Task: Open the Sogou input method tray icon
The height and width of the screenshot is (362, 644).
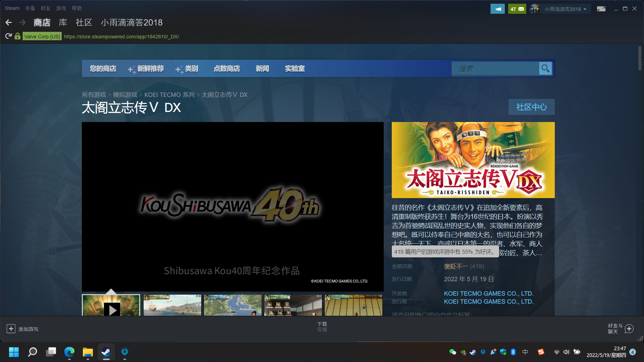Action: (541, 352)
